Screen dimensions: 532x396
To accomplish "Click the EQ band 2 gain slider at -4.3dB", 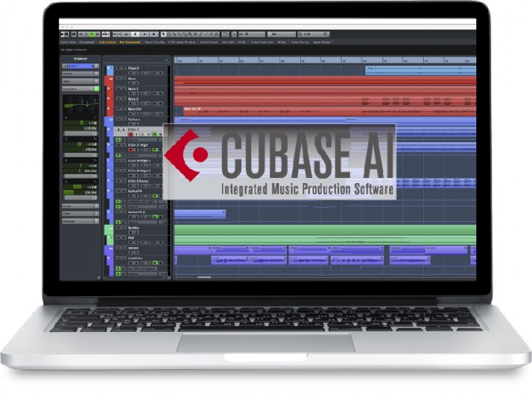I will (81, 144).
